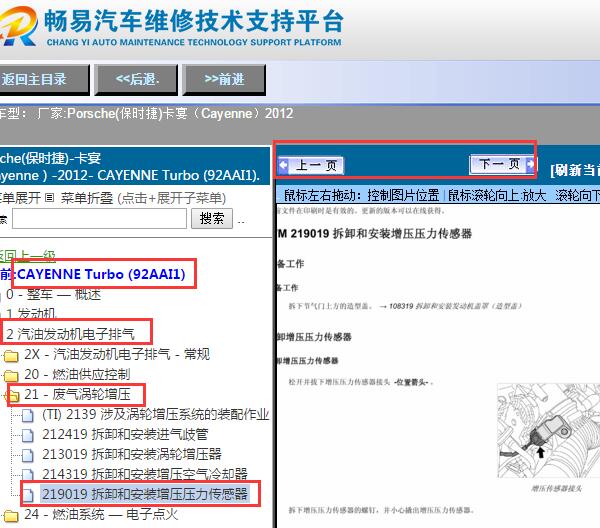The width and height of the screenshot is (600, 528).
Task: Click document icon of 213019 item
Action: [28, 455]
